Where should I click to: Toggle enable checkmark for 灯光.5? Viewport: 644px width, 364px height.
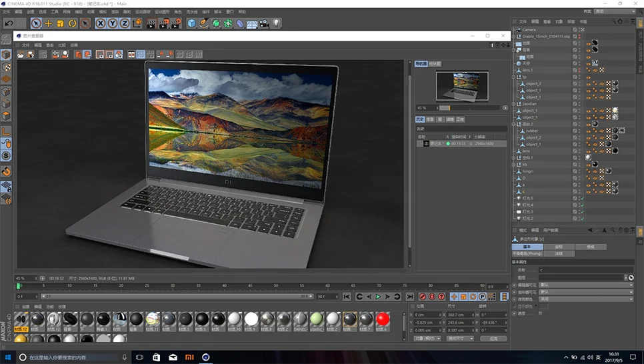[582, 198]
